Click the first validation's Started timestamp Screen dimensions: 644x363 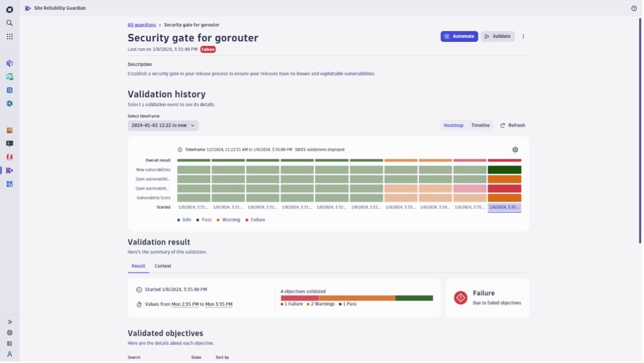point(193,207)
